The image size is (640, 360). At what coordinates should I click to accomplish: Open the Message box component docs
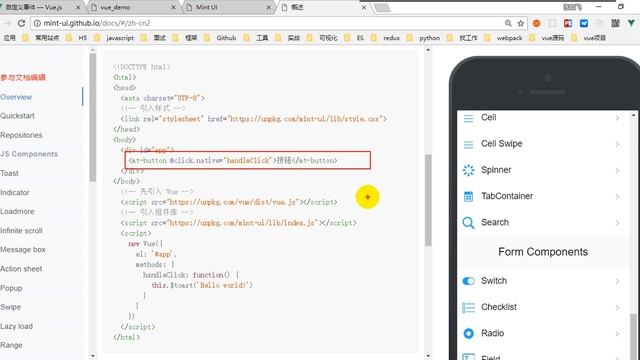[x=23, y=250]
